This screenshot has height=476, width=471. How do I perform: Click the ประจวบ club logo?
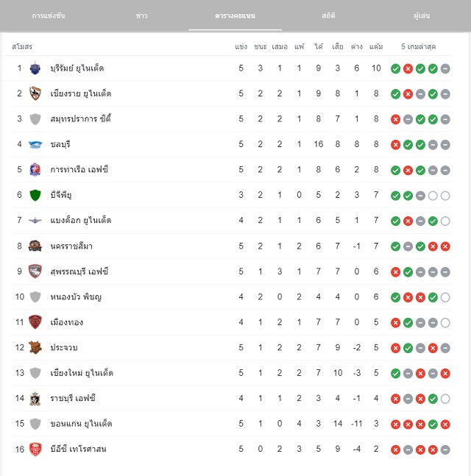click(35, 347)
